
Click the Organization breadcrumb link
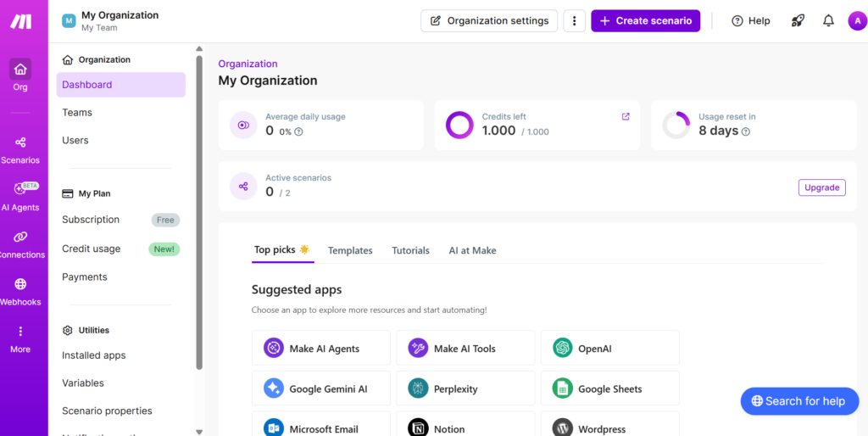coord(248,64)
